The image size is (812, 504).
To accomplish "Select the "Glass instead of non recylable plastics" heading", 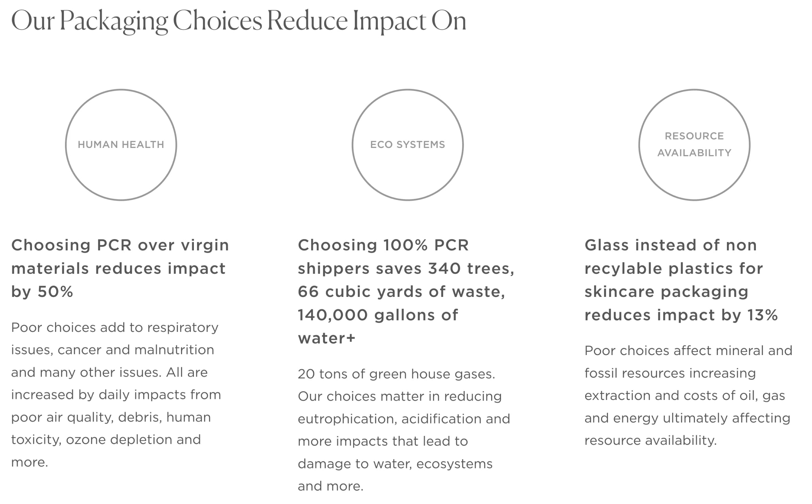I will click(x=681, y=280).
